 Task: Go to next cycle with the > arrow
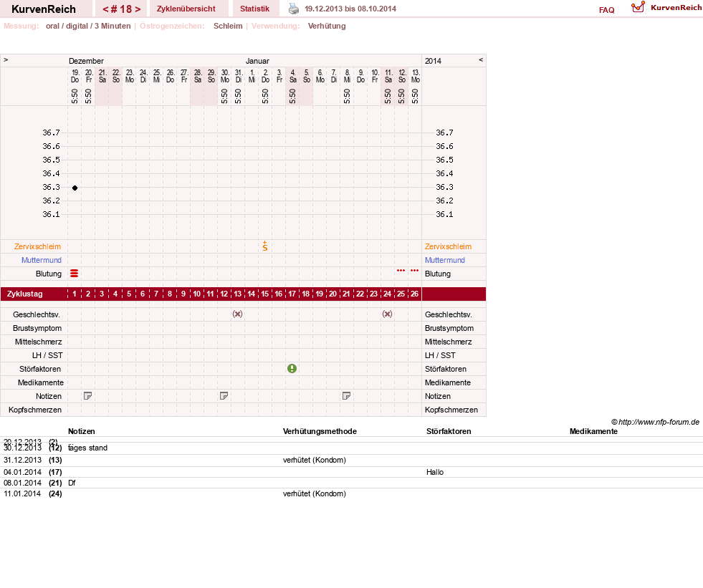pyautogui.click(x=138, y=9)
